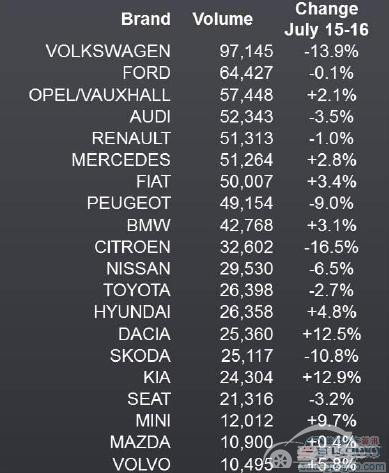
Task: Click the Volume column header
Action: (x=222, y=19)
